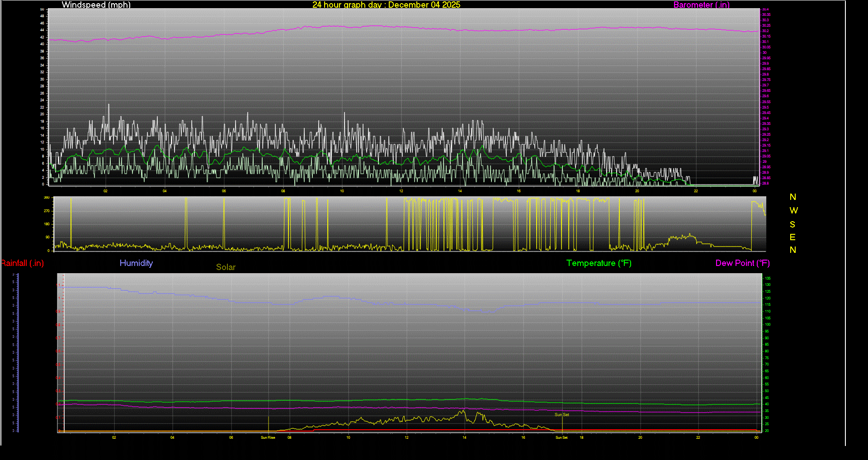
Task: Click the S wind direction label
Action: tap(793, 224)
